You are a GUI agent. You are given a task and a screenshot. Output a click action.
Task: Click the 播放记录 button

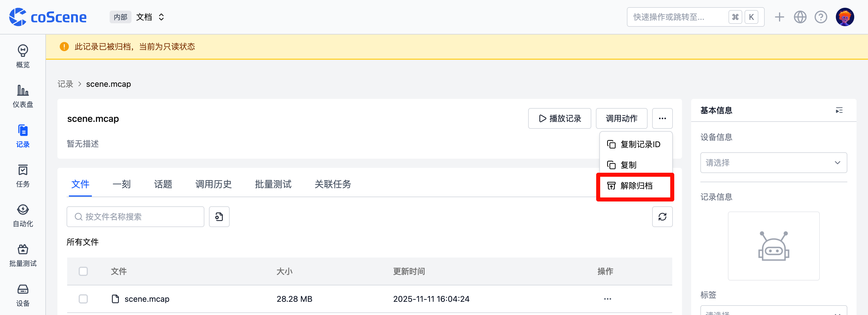(559, 118)
